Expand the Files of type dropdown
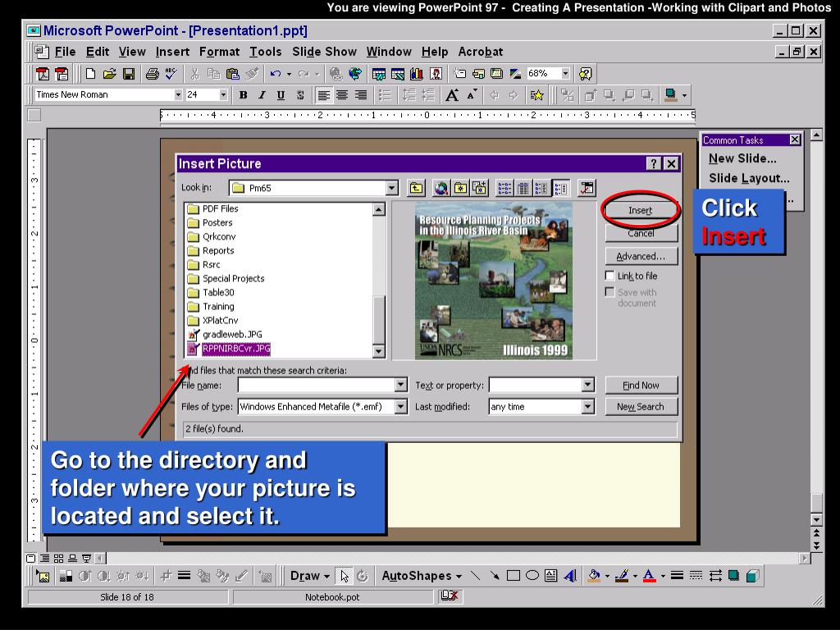 [400, 407]
